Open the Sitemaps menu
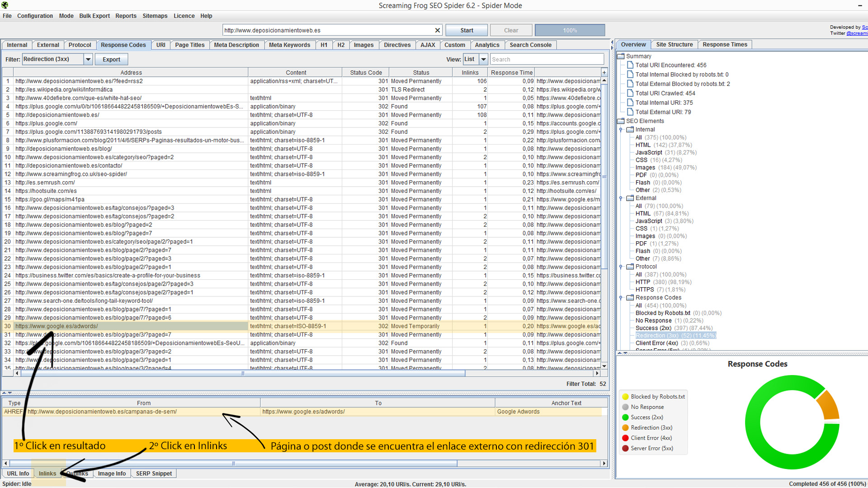 pos(155,16)
